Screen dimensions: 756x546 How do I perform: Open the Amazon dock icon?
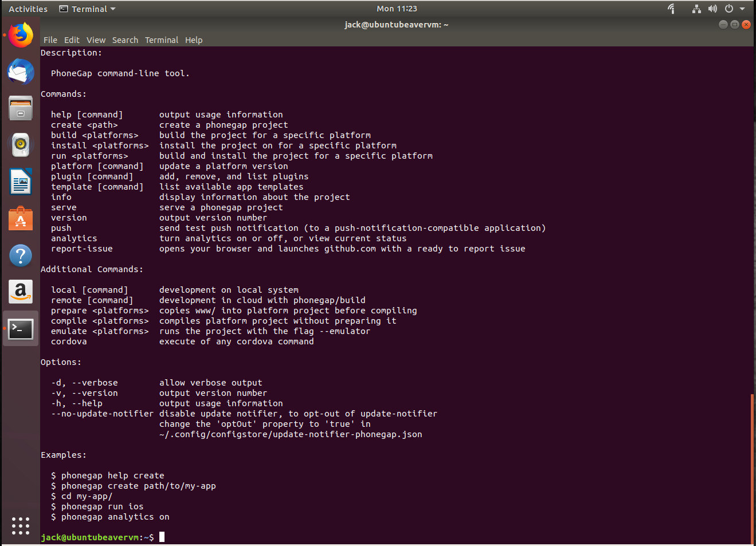click(x=21, y=292)
